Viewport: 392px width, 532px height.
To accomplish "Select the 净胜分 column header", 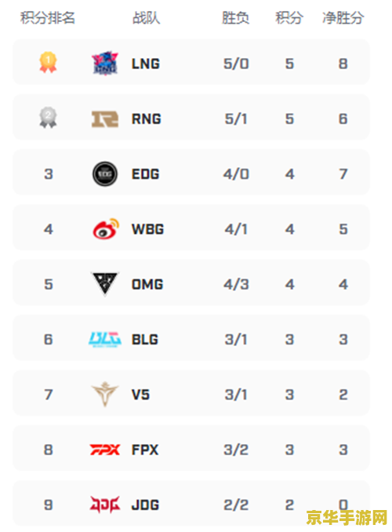I will [343, 17].
